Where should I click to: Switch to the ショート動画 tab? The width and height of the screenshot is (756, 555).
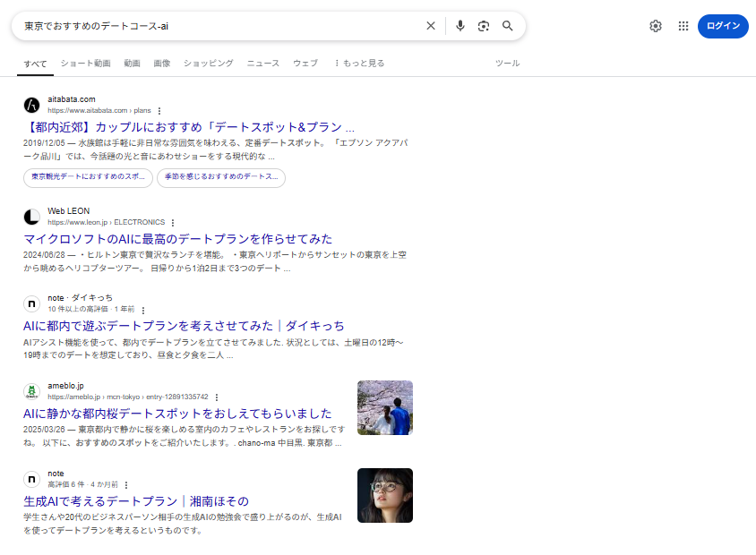[85, 64]
